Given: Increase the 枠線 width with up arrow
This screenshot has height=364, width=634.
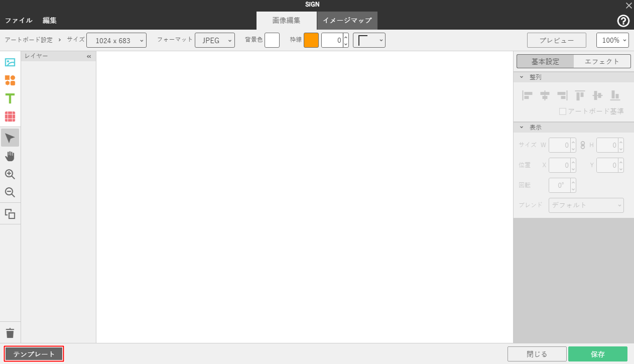Looking at the screenshot, I should tap(346, 37).
